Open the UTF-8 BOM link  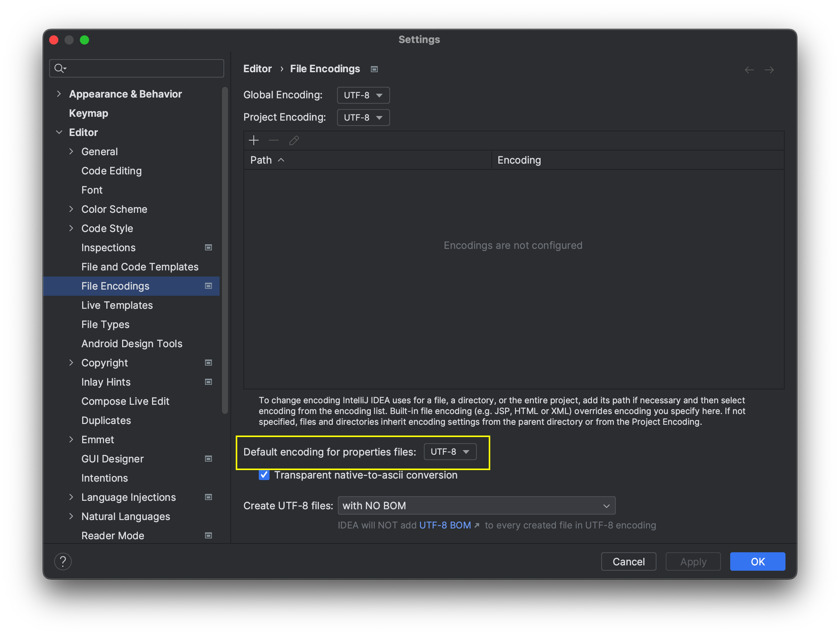pyautogui.click(x=445, y=525)
